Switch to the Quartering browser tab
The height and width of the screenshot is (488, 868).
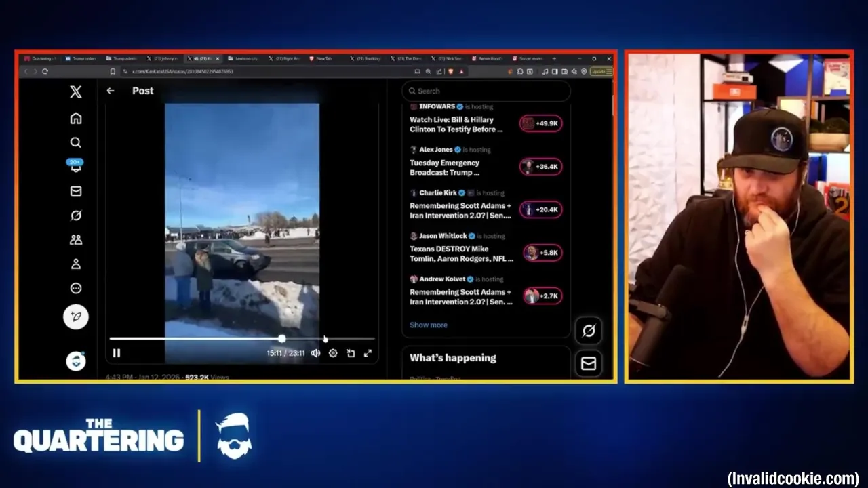pyautogui.click(x=39, y=59)
